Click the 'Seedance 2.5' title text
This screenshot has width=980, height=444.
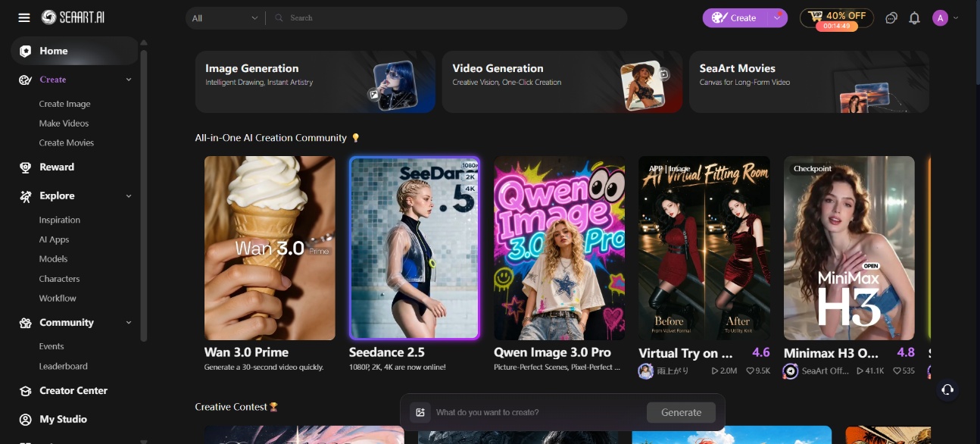pyautogui.click(x=387, y=352)
